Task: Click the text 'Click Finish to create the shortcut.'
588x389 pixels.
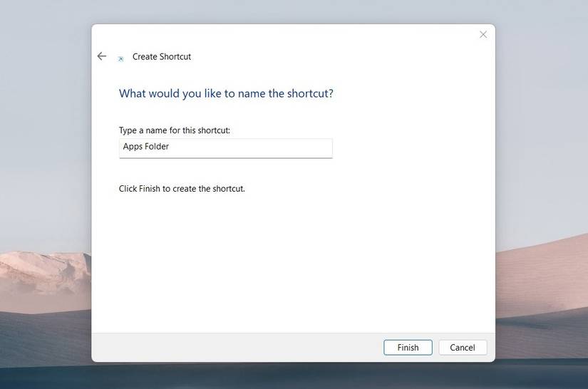Action: tap(182, 189)
